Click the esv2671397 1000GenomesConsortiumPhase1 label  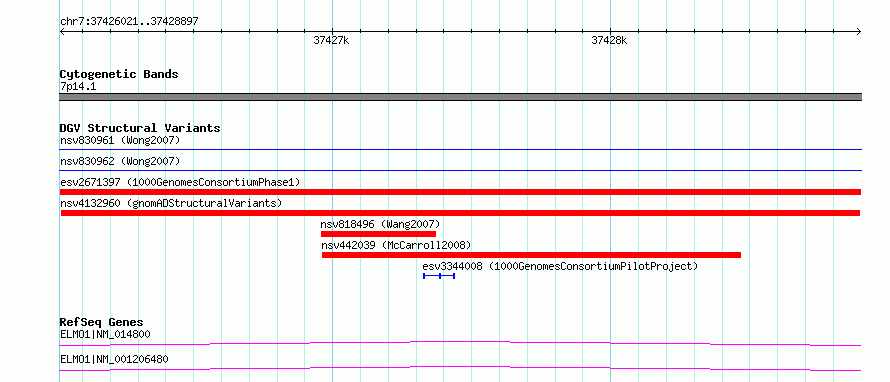pyautogui.click(x=180, y=182)
